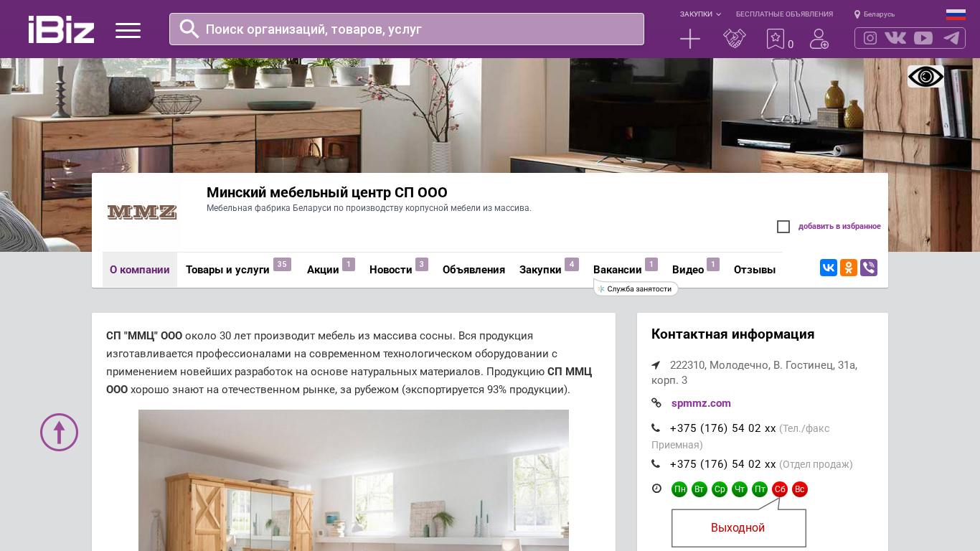The height and width of the screenshot is (551, 980).
Task: Select Tuesday (Вт) schedule circle
Action: pos(699,489)
